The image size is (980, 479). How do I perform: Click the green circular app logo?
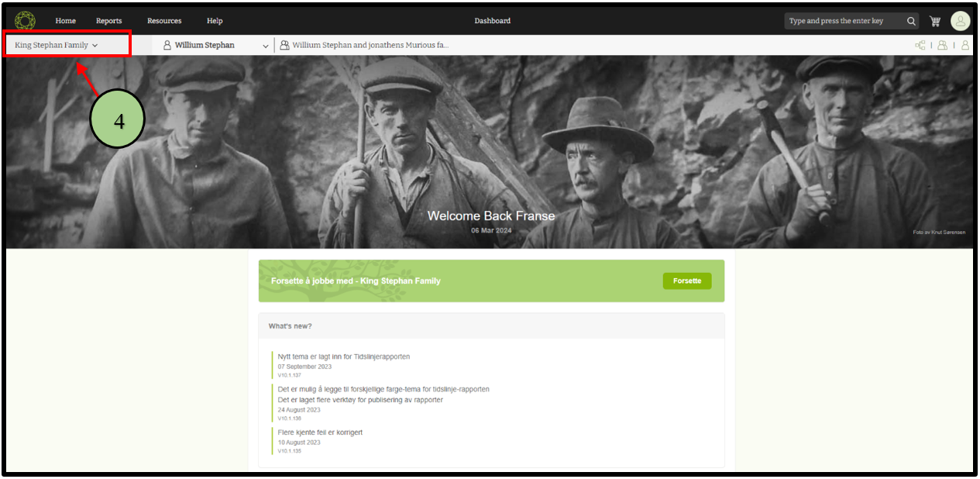(25, 21)
